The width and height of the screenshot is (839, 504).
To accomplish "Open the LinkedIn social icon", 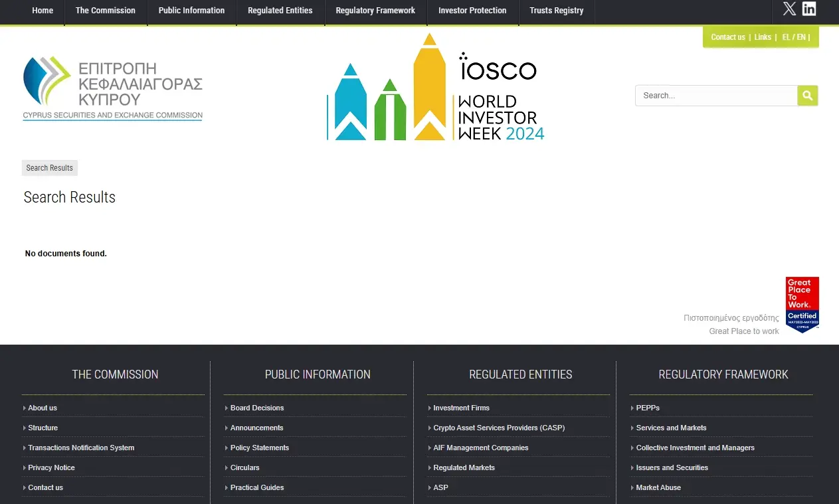I will tap(809, 9).
